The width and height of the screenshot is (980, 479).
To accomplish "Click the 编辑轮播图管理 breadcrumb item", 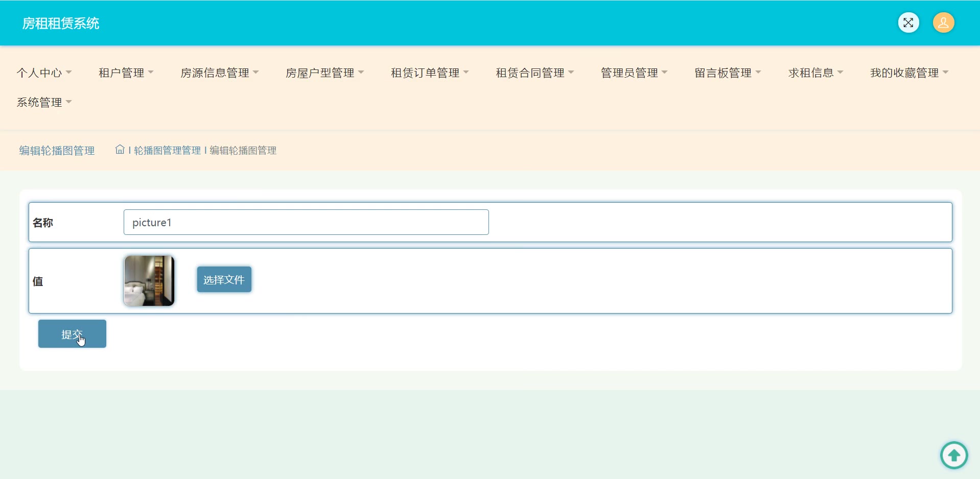I will [243, 150].
